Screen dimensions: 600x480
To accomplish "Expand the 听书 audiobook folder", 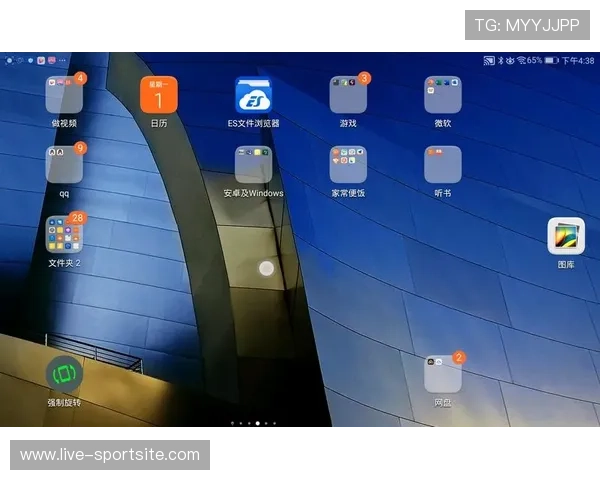I will click(x=442, y=165).
